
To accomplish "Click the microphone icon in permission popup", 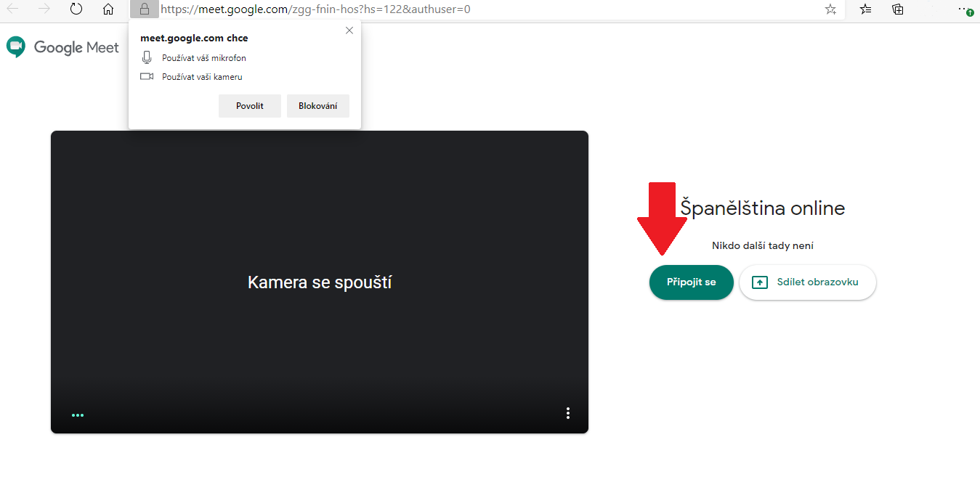I will pyautogui.click(x=147, y=57).
